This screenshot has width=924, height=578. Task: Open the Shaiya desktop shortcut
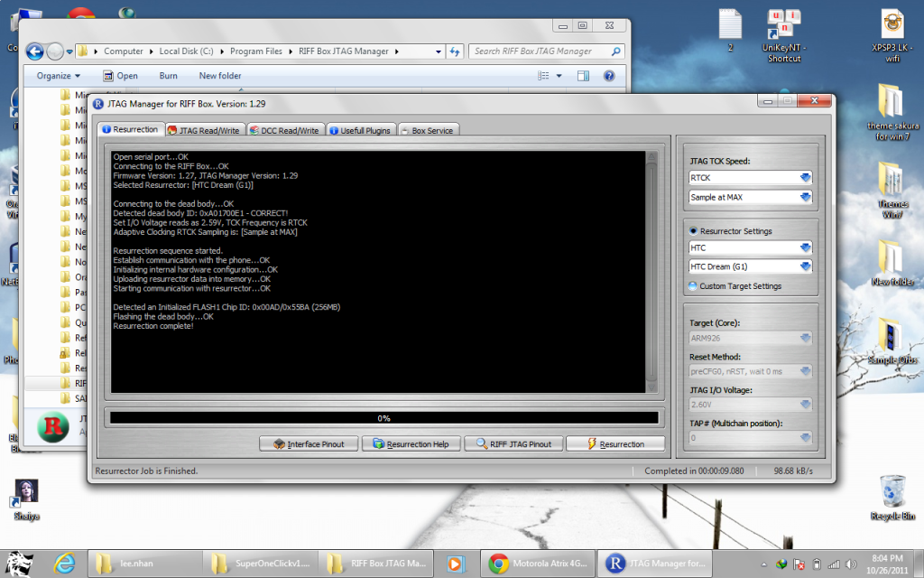coord(26,500)
